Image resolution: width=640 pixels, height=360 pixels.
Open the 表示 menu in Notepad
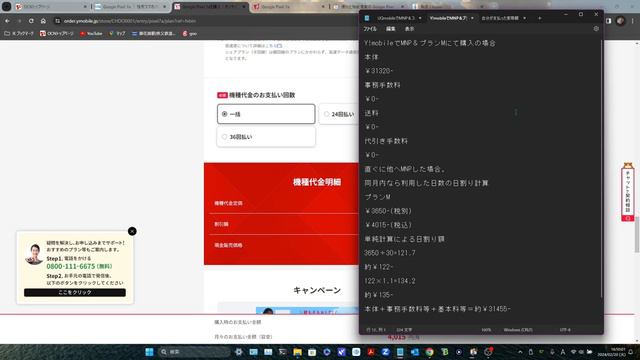(409, 29)
